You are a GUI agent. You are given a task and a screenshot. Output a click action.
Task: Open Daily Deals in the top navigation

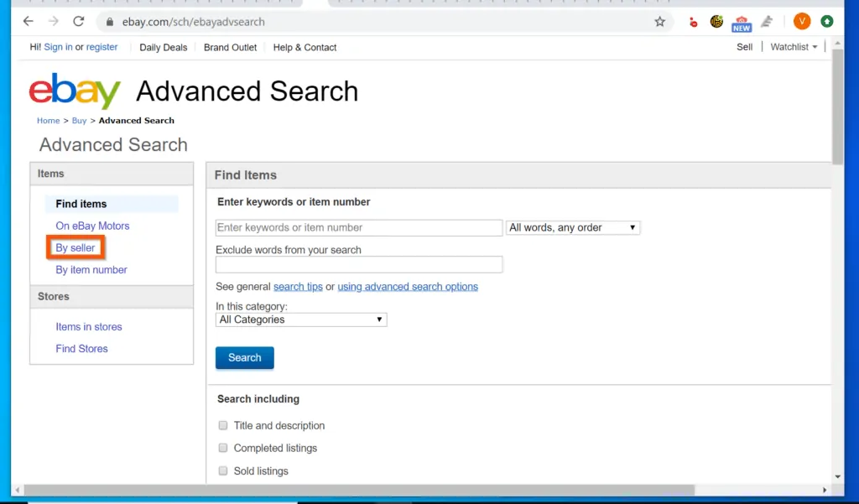[x=164, y=48]
